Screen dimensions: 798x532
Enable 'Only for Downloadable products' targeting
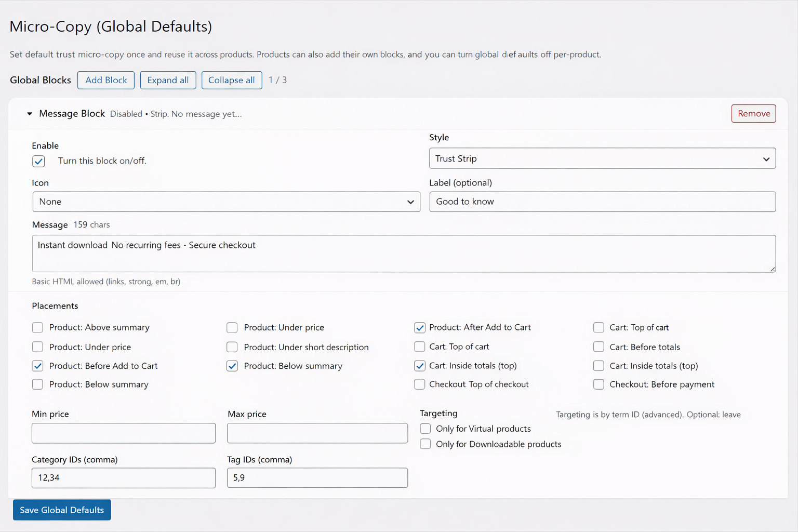coord(425,444)
